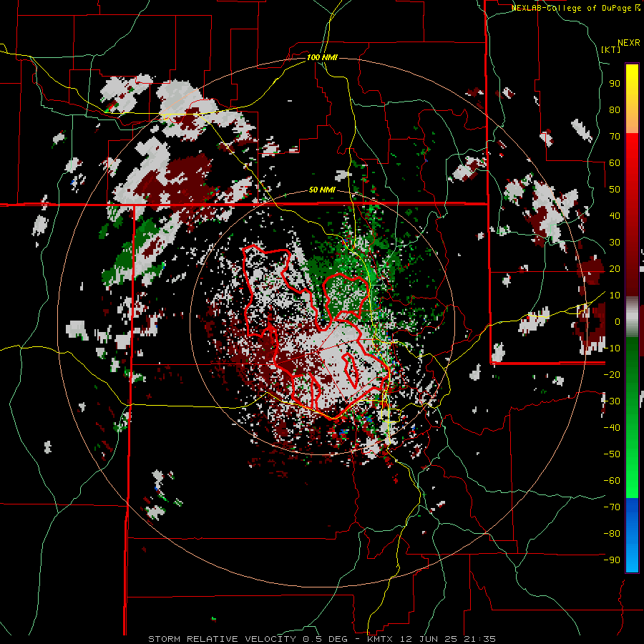644x644 pixels.
Task: Click the "NEXLAB-College of DuPage" header text
Action: (572, 8)
